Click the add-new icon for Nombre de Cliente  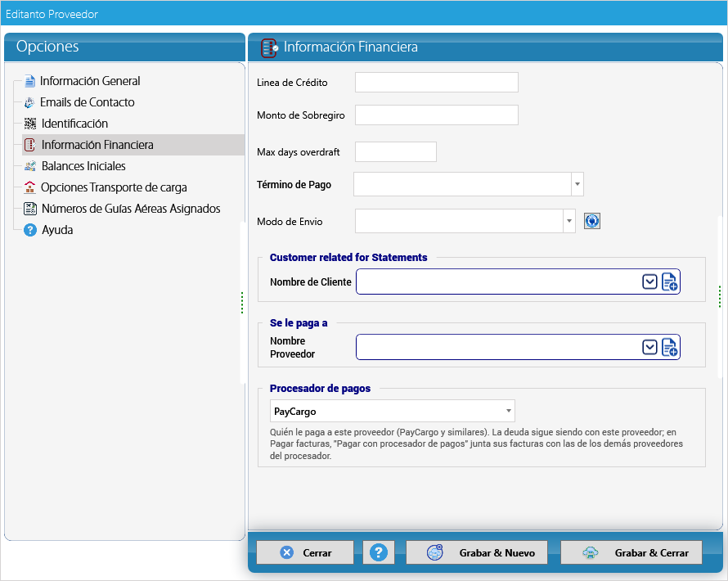pyautogui.click(x=669, y=282)
